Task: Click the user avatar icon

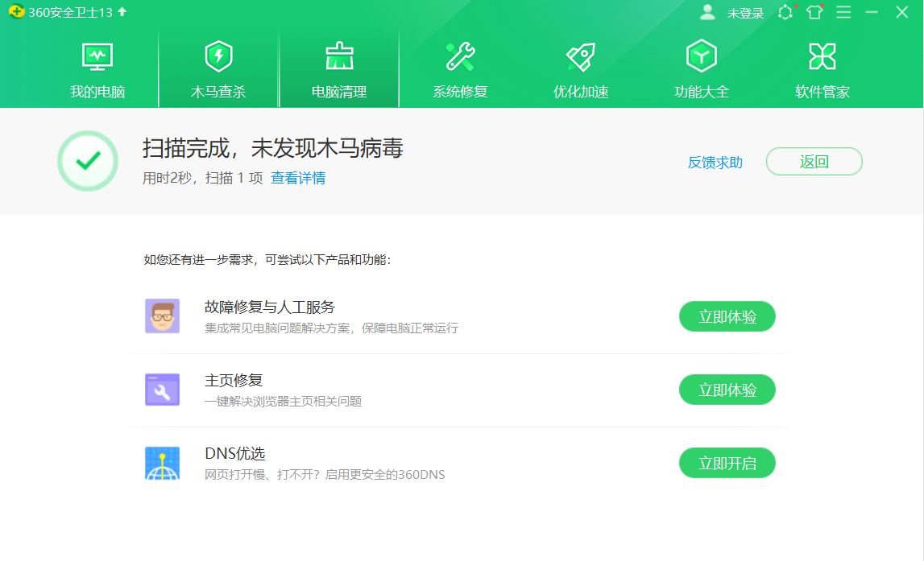Action: click(x=707, y=12)
